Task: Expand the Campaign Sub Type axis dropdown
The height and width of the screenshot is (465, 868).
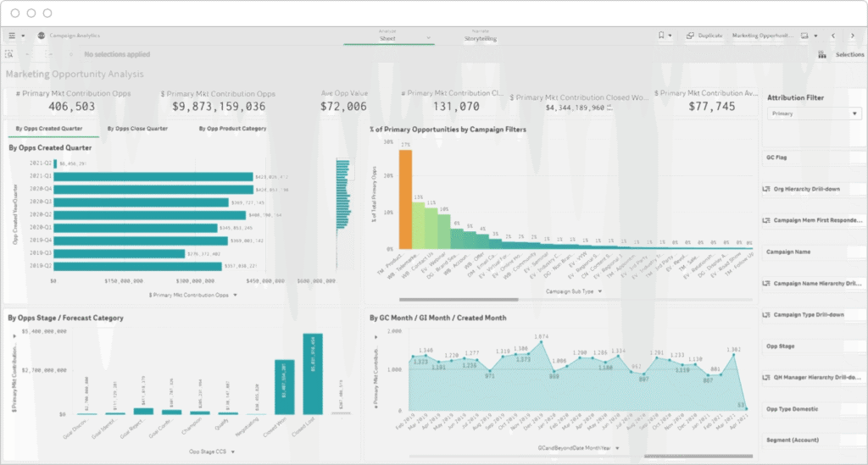Action: pos(576,291)
